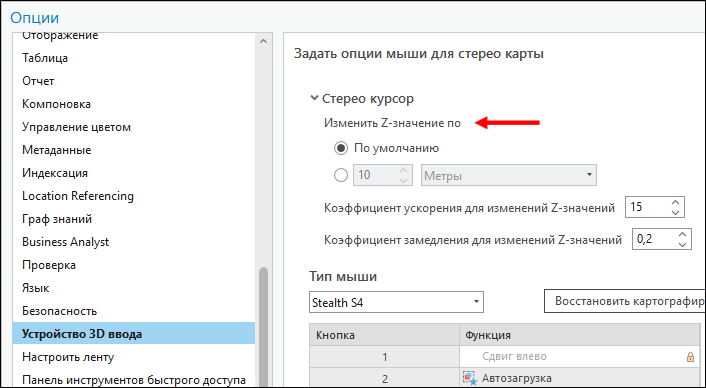Image resolution: width=706 pixels, height=388 pixels.
Task: Select button row number 1
Action: click(385, 357)
